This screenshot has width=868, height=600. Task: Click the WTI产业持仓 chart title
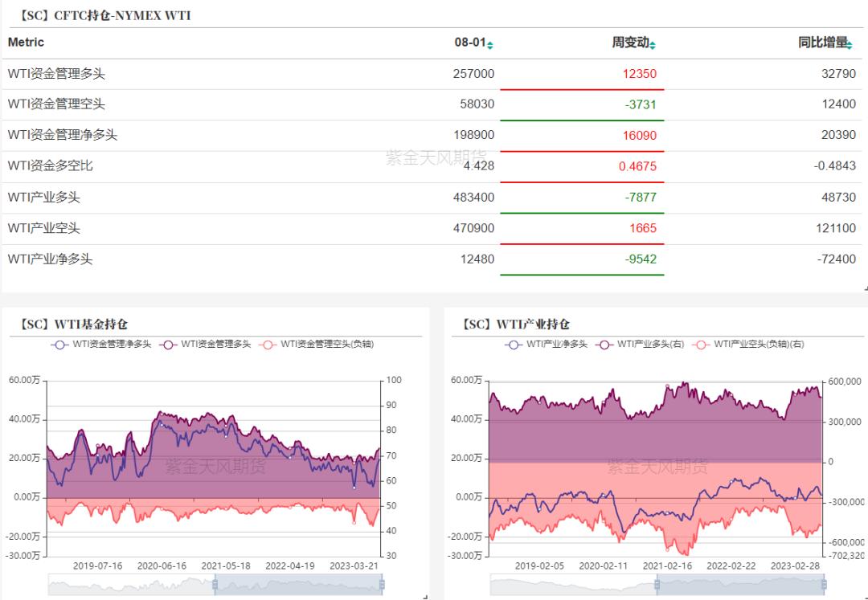[x=515, y=324]
